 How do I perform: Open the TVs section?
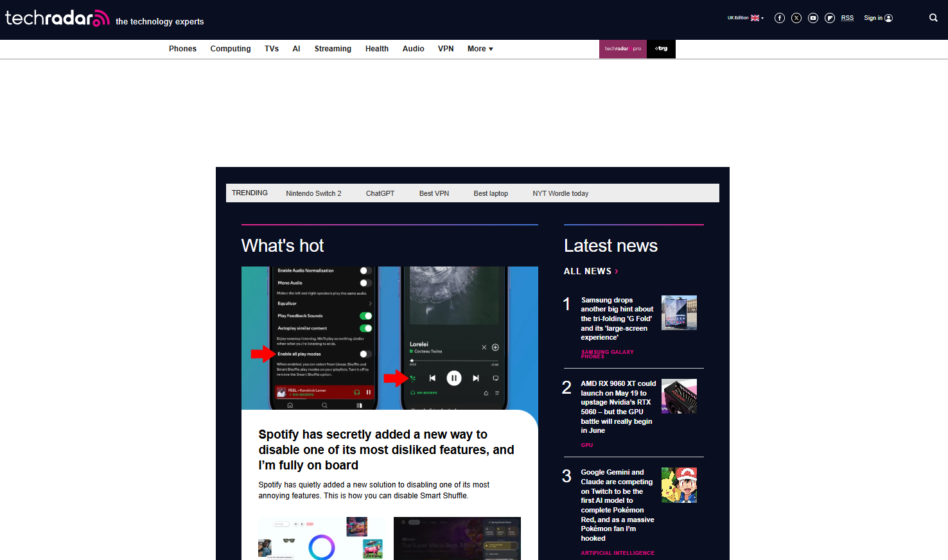pos(272,49)
